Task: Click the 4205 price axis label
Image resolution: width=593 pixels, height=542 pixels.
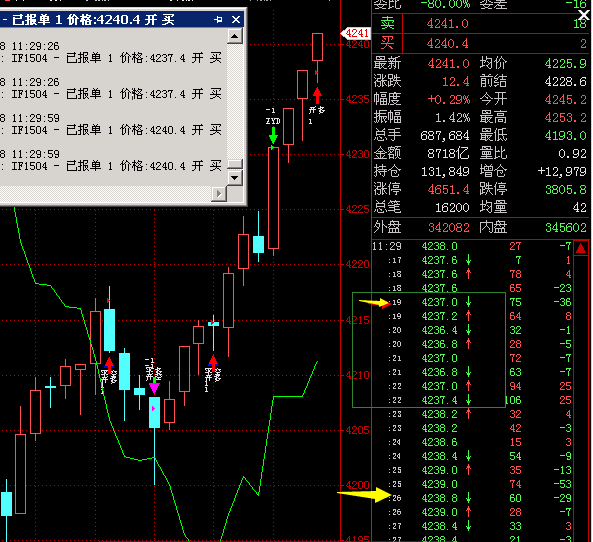Action: point(357,430)
